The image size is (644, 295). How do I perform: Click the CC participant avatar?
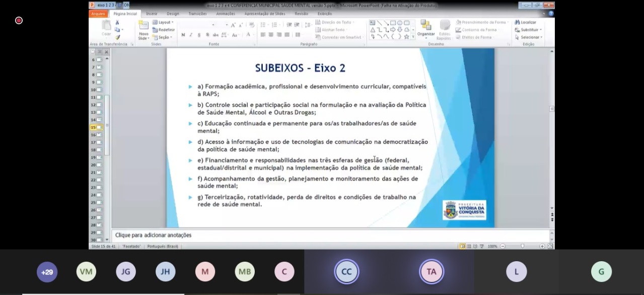[346, 272]
